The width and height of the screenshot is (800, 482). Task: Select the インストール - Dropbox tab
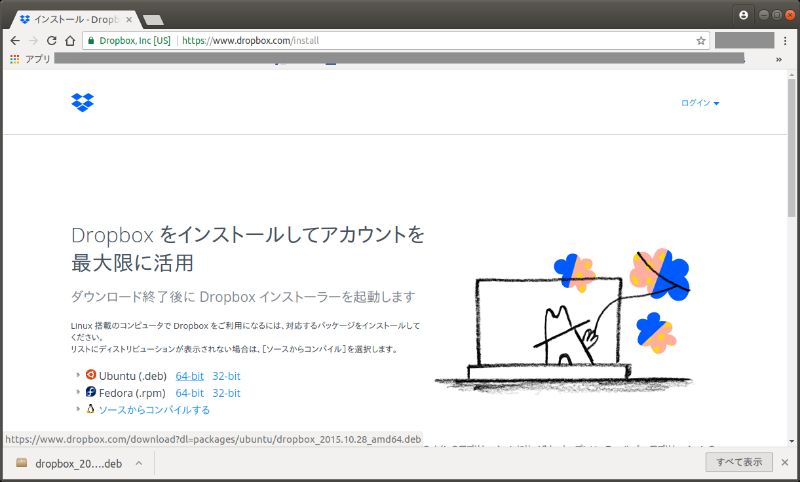(x=76, y=19)
